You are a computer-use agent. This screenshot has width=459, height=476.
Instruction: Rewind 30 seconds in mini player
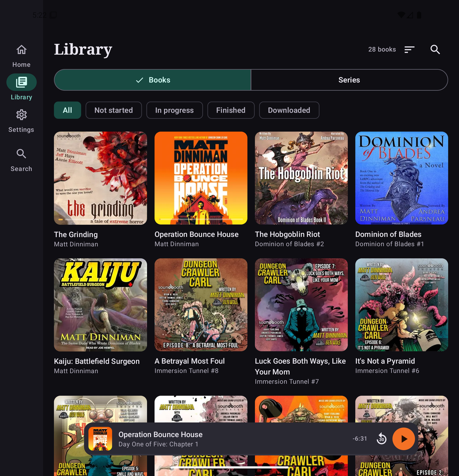pos(381,439)
